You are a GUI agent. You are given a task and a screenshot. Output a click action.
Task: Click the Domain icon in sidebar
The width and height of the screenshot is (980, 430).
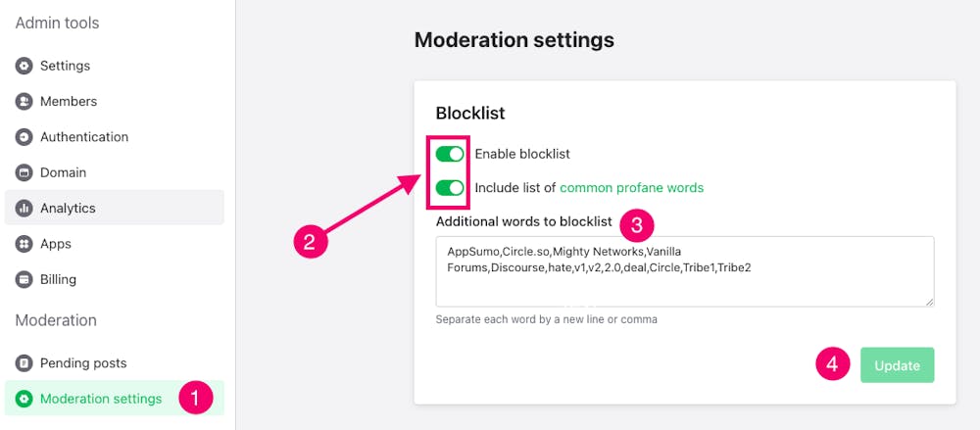[24, 172]
